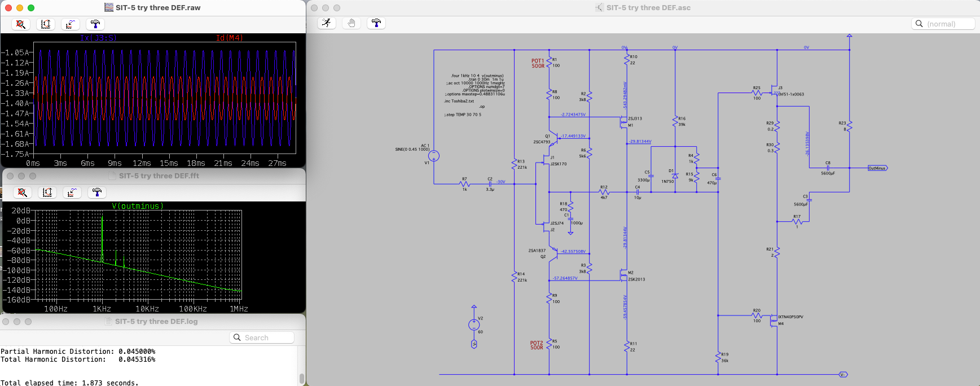Viewport: 980px width, 386px height.
Task: Click the SINE(0 0.45 1000) source value
Action: click(412, 150)
